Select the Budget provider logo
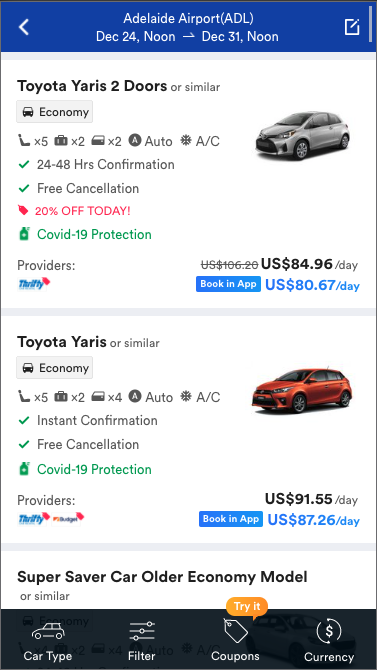The image size is (377, 670). pyautogui.click(x=68, y=519)
